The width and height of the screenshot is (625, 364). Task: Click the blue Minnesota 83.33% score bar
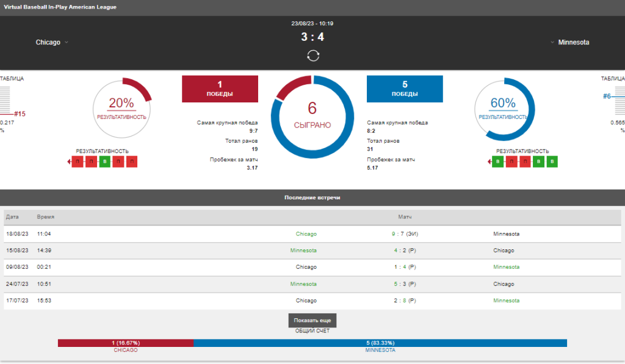[380, 343]
